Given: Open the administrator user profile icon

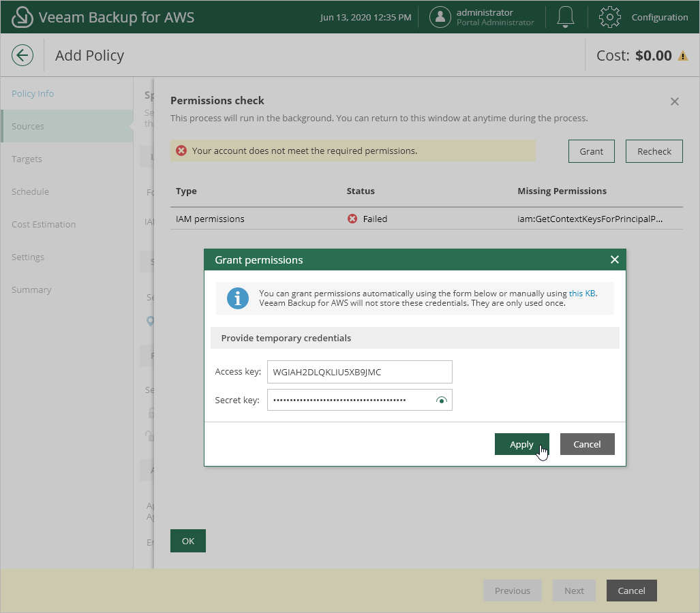Looking at the screenshot, I should [x=440, y=17].
